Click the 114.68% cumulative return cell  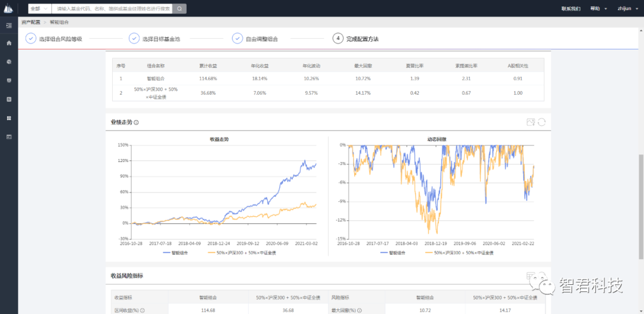pyautogui.click(x=209, y=78)
